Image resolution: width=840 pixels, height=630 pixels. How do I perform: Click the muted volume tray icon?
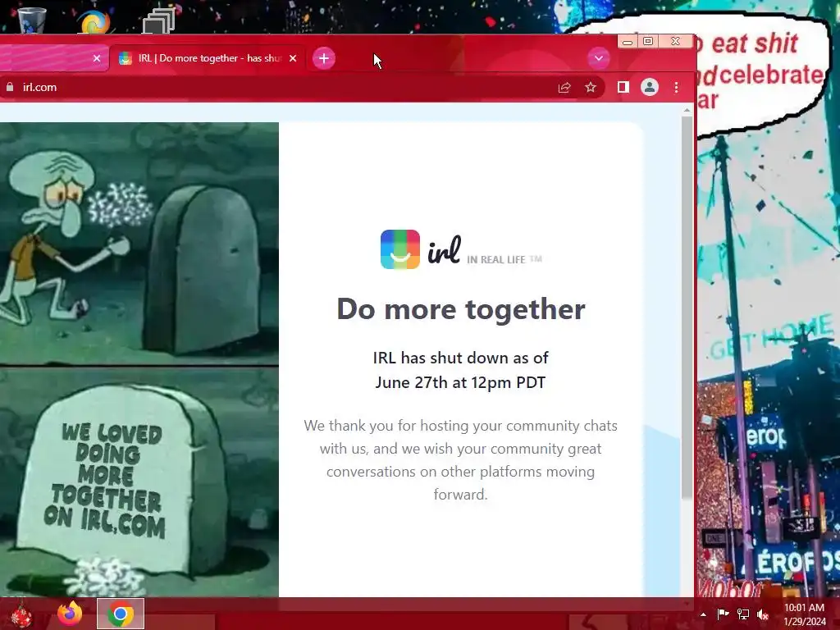pos(762,614)
